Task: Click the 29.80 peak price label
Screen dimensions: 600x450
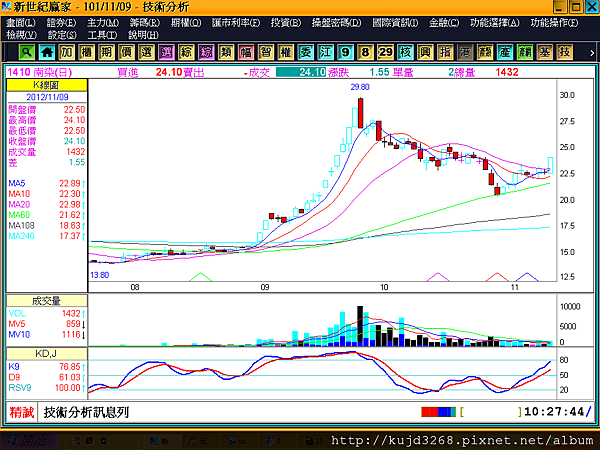Action: point(360,87)
